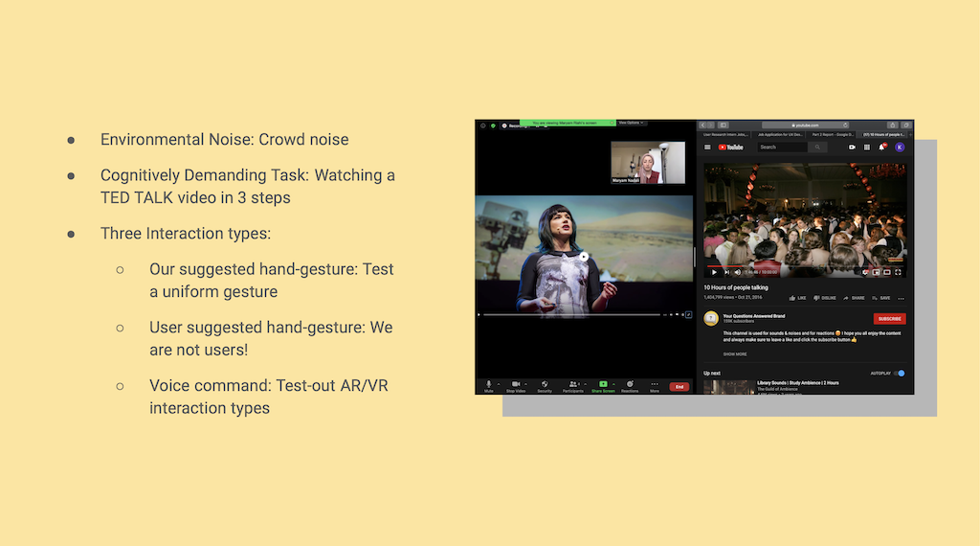
Task: Mute the microphone in Zoom toolbar
Action: [488, 384]
